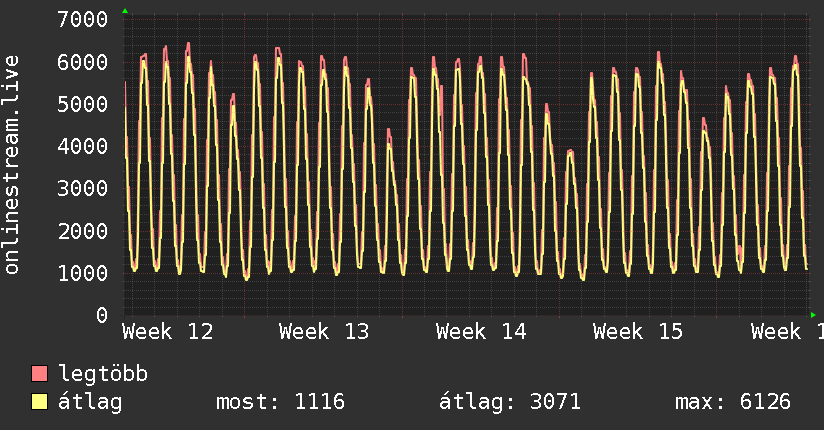Viewport: 824px width, 430px height.
Task: Click the 'max: 6126' statistic
Action: tap(733, 403)
